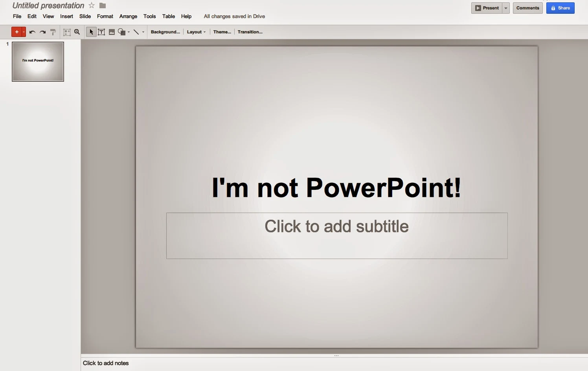Expand Present options dropdown arrow
The width and height of the screenshot is (588, 371).
506,8
